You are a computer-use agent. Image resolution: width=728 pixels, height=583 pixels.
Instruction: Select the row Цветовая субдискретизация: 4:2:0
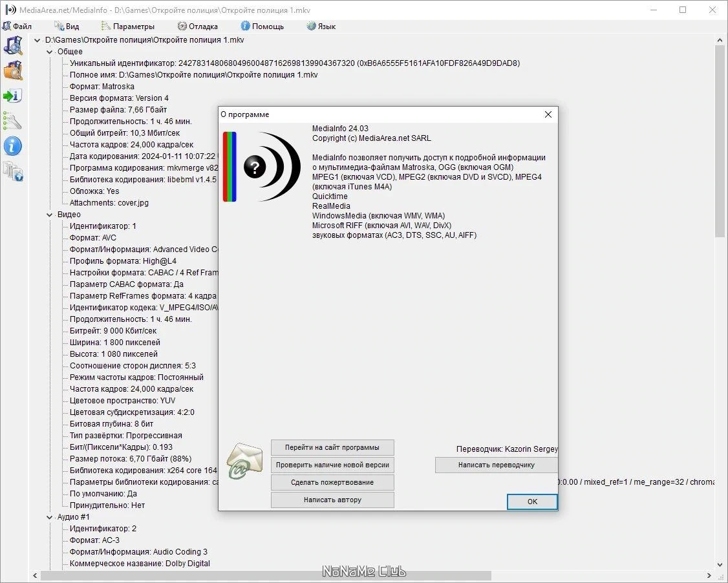(132, 412)
